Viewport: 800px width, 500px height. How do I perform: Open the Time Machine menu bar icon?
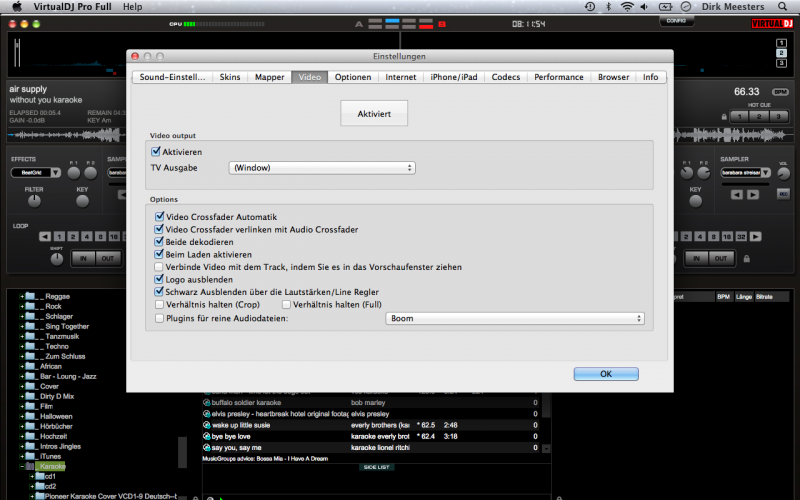[x=590, y=7]
